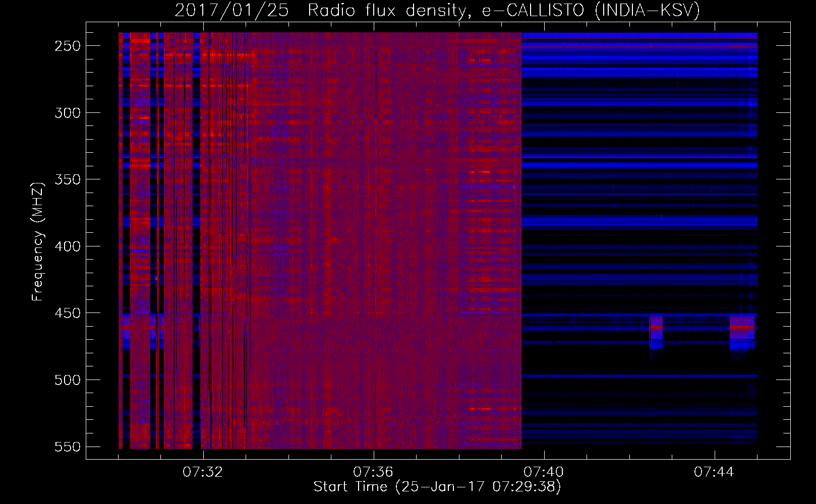
Task: Click the 250 frequency tick label
Action: click(x=68, y=46)
